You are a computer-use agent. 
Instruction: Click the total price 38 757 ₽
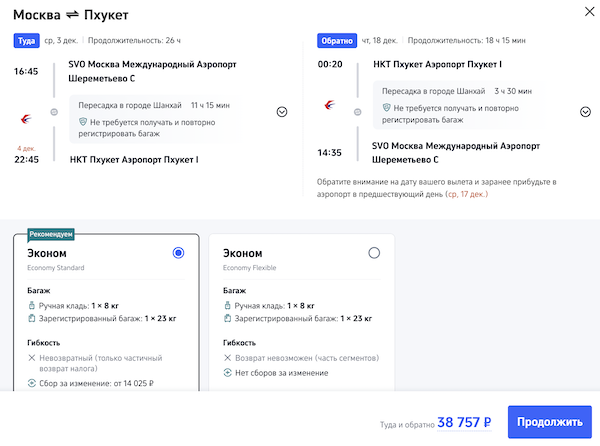click(464, 422)
